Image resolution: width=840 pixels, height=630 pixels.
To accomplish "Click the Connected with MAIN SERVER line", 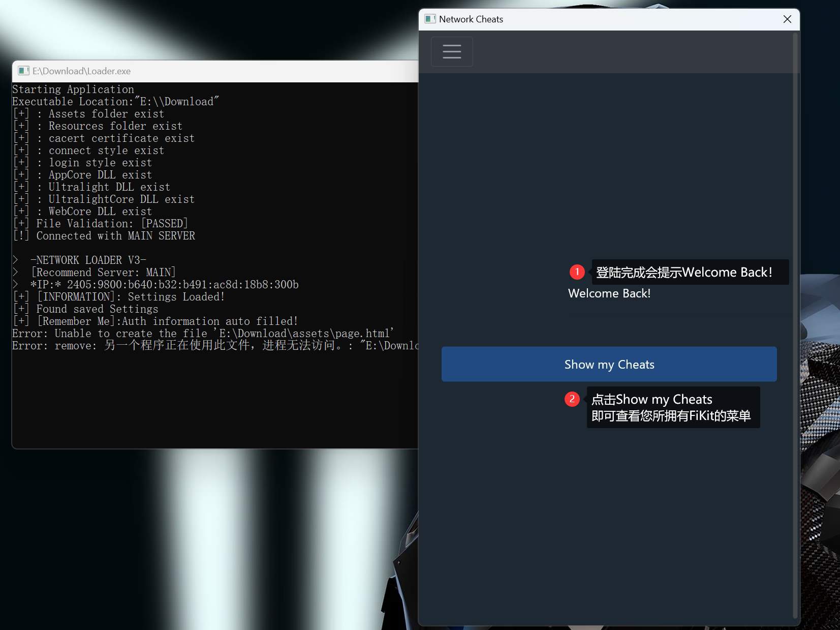I will coord(115,236).
